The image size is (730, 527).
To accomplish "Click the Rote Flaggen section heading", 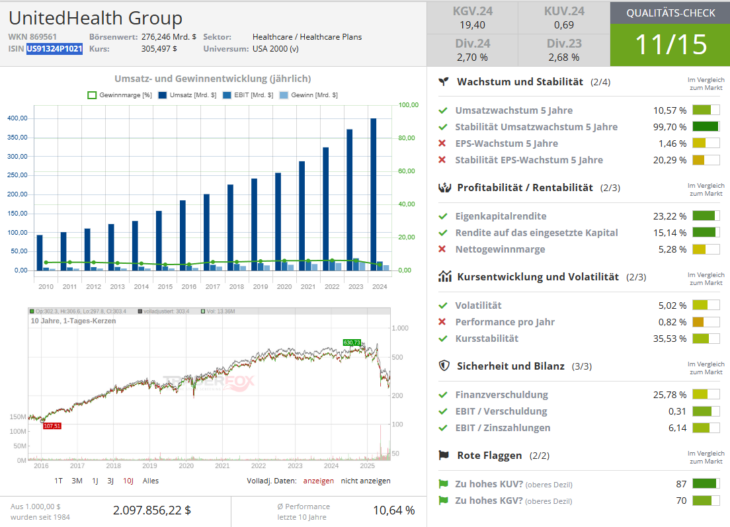I will tap(489, 455).
